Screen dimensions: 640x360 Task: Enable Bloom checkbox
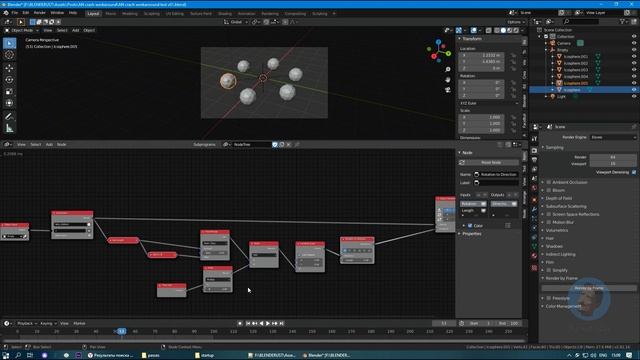[x=549, y=190]
